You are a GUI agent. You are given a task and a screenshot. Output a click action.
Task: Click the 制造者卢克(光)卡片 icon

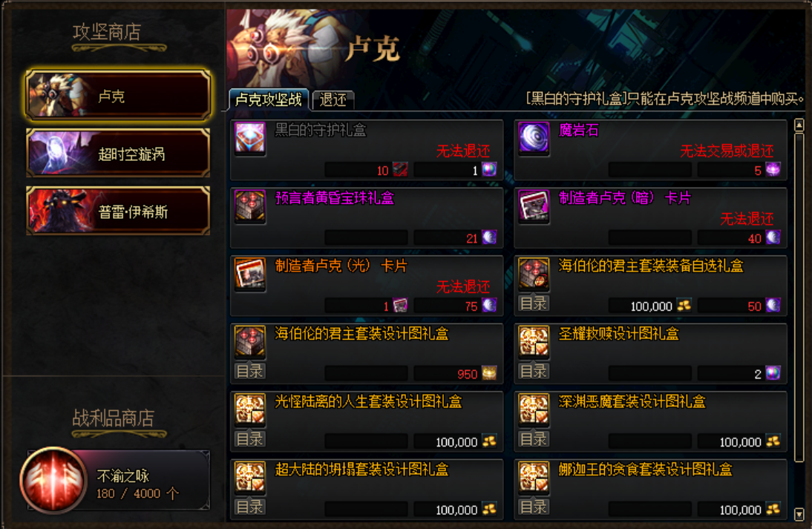click(x=250, y=273)
